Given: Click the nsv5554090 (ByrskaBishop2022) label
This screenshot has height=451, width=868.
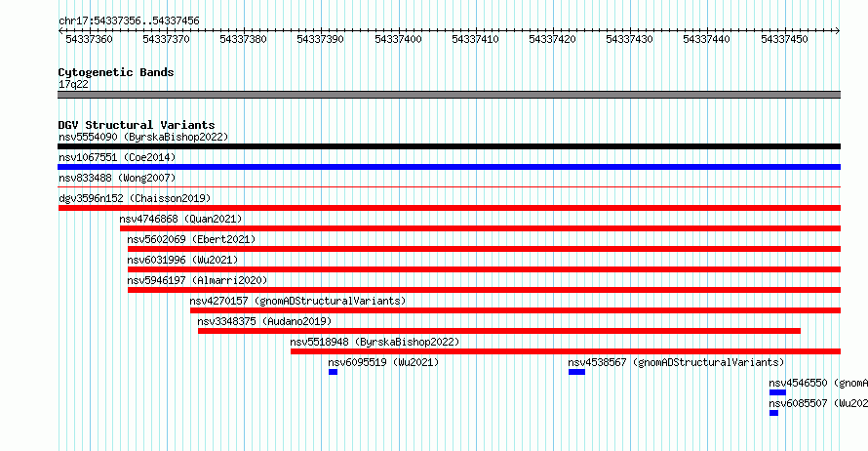Looking at the screenshot, I should click(143, 137).
